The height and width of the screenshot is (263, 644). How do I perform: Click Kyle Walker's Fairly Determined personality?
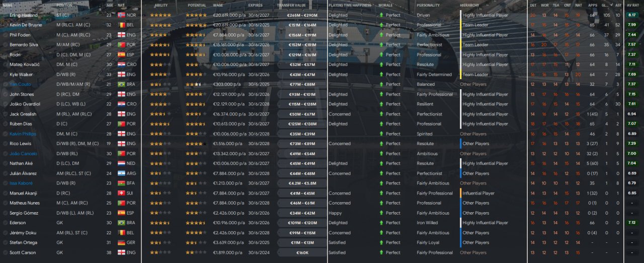pyautogui.click(x=434, y=75)
